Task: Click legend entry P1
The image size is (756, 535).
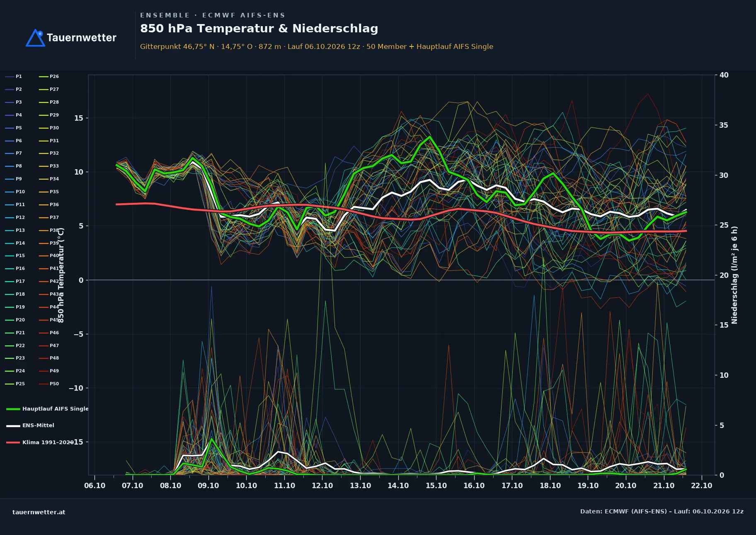Action: tap(13, 77)
